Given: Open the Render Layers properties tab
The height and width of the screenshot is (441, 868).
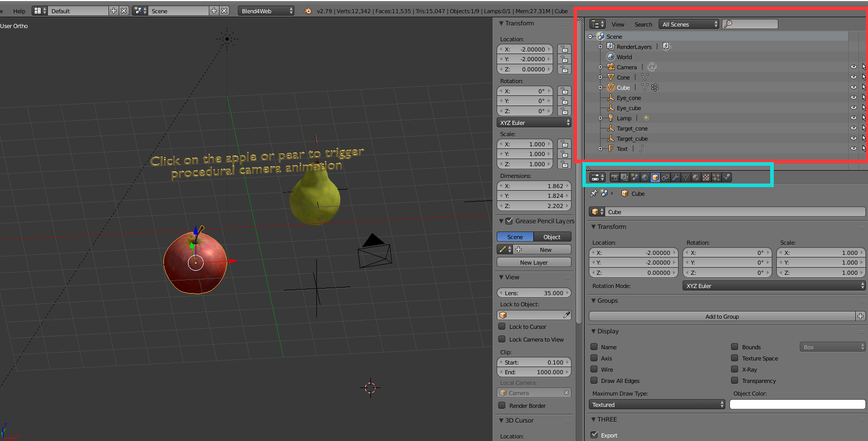Looking at the screenshot, I should coord(625,177).
